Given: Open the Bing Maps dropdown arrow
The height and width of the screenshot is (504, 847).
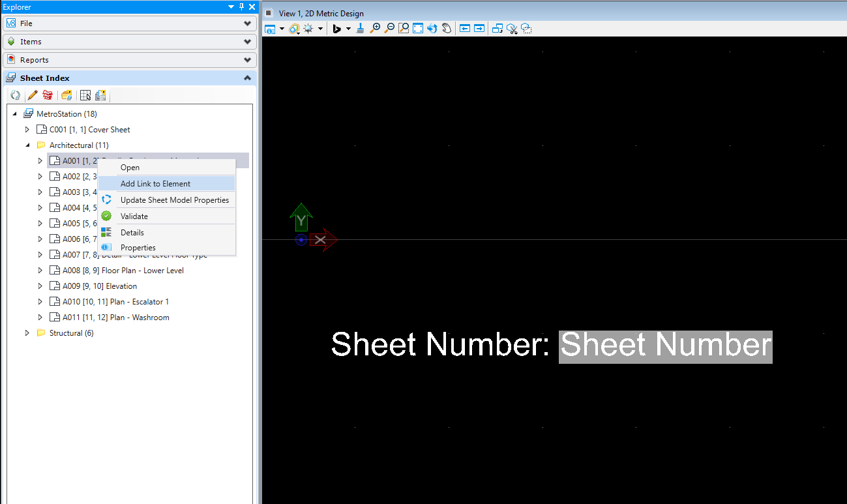Looking at the screenshot, I should (x=348, y=29).
